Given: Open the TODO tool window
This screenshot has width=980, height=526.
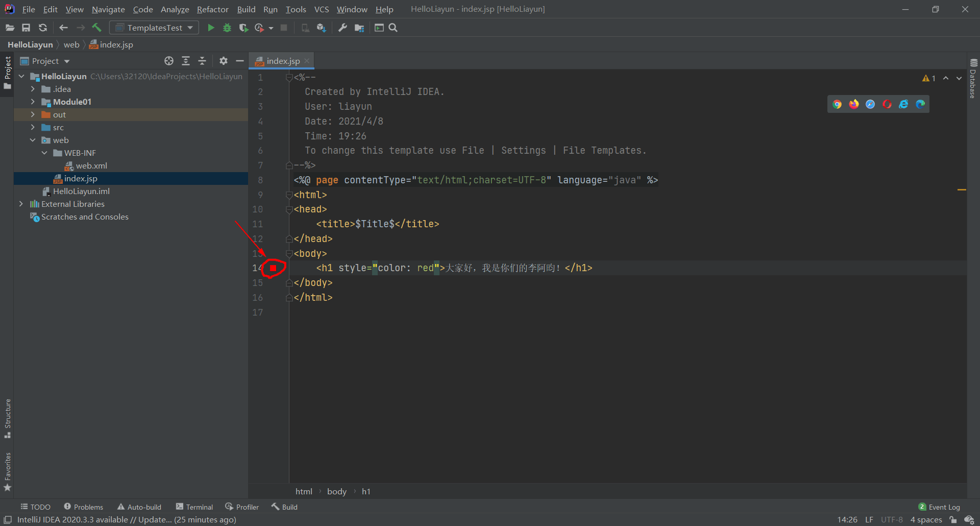Looking at the screenshot, I should point(35,507).
